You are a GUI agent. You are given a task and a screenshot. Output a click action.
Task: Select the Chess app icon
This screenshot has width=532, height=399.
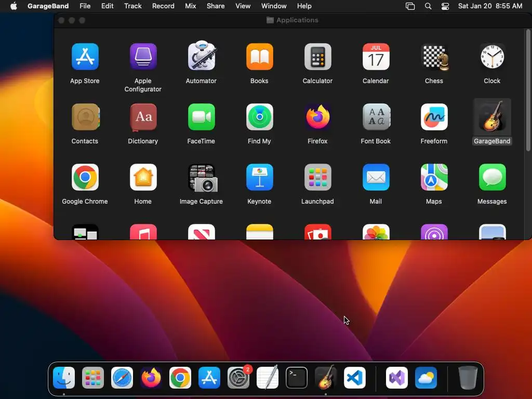pyautogui.click(x=435, y=57)
